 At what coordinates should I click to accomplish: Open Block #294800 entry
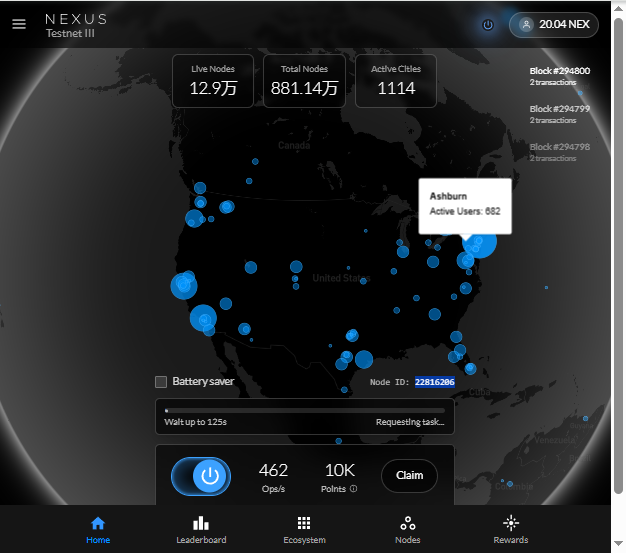[x=559, y=76]
